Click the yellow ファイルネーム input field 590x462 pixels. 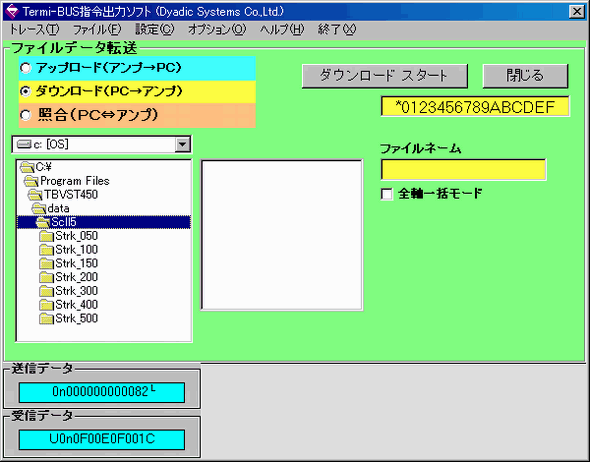[463, 170]
